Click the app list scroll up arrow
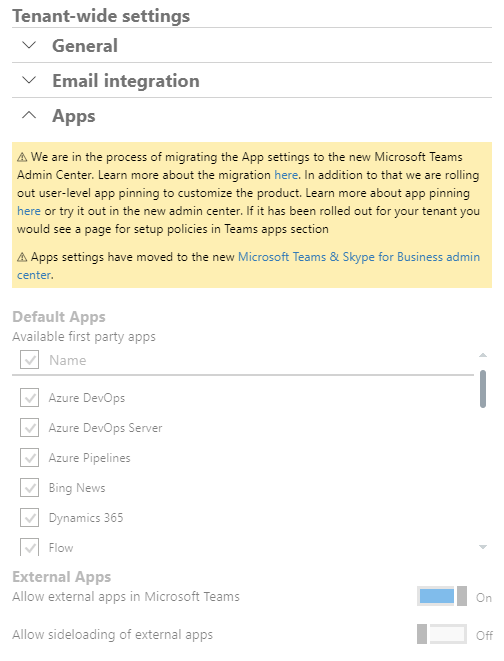The height and width of the screenshot is (661, 504). pos(483,355)
